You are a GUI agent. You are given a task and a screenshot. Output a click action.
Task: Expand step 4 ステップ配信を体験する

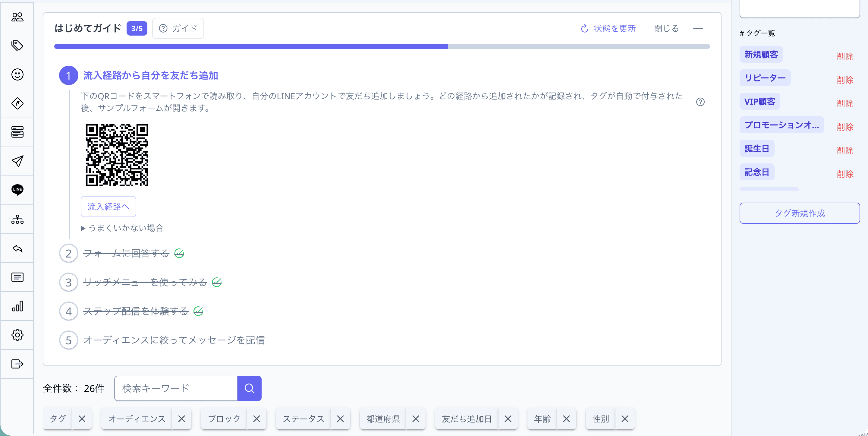point(136,311)
